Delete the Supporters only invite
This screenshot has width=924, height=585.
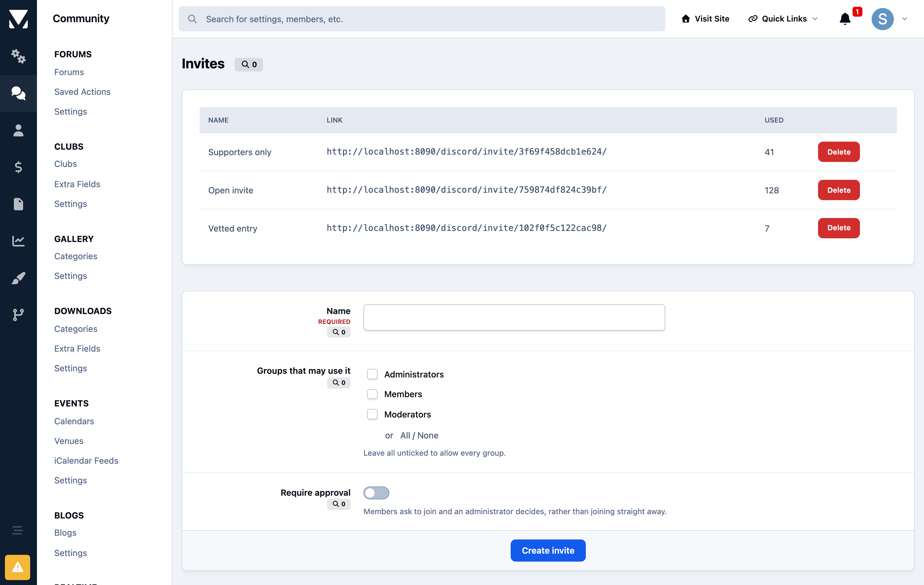838,152
